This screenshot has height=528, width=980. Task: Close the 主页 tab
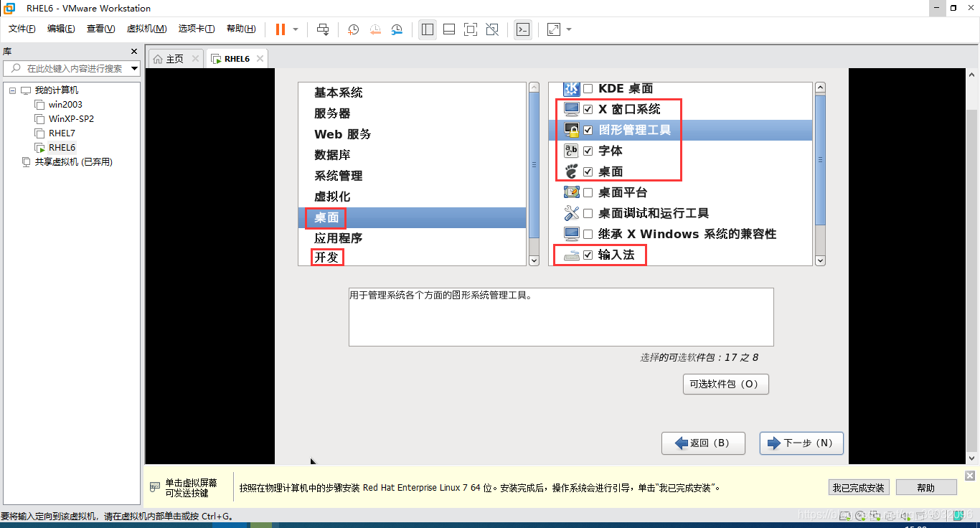[x=194, y=59]
